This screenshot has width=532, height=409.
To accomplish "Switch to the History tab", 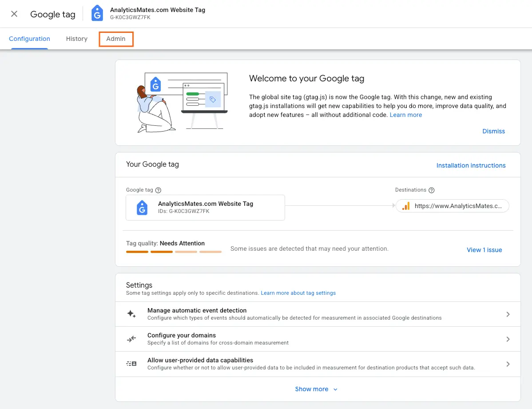I will tap(77, 39).
